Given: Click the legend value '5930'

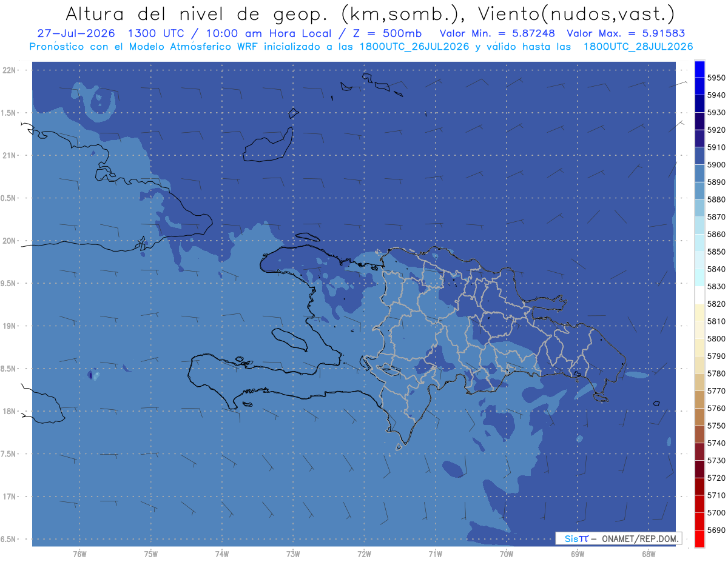Looking at the screenshot, I should [x=716, y=113].
